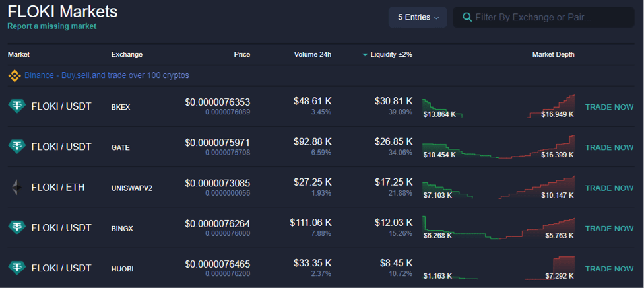Screen dimensions: 644x288
Task: Click TRADE NOW for HUOBI
Action: click(x=609, y=269)
